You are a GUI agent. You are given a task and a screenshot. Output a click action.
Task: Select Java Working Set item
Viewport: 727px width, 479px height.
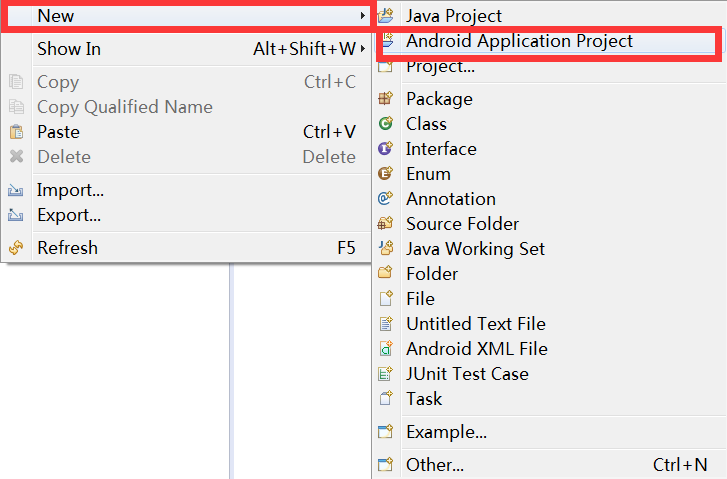475,249
